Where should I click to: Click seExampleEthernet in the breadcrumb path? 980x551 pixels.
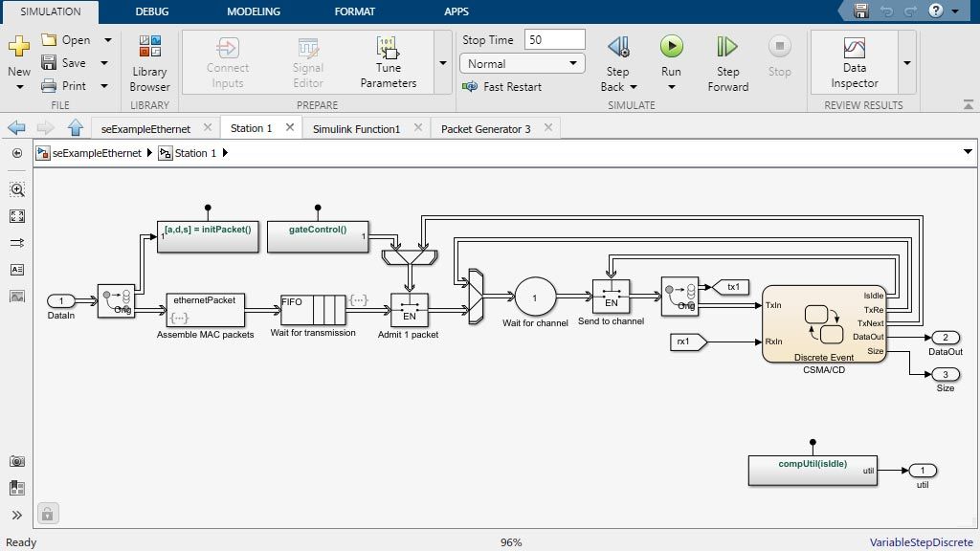[96, 153]
